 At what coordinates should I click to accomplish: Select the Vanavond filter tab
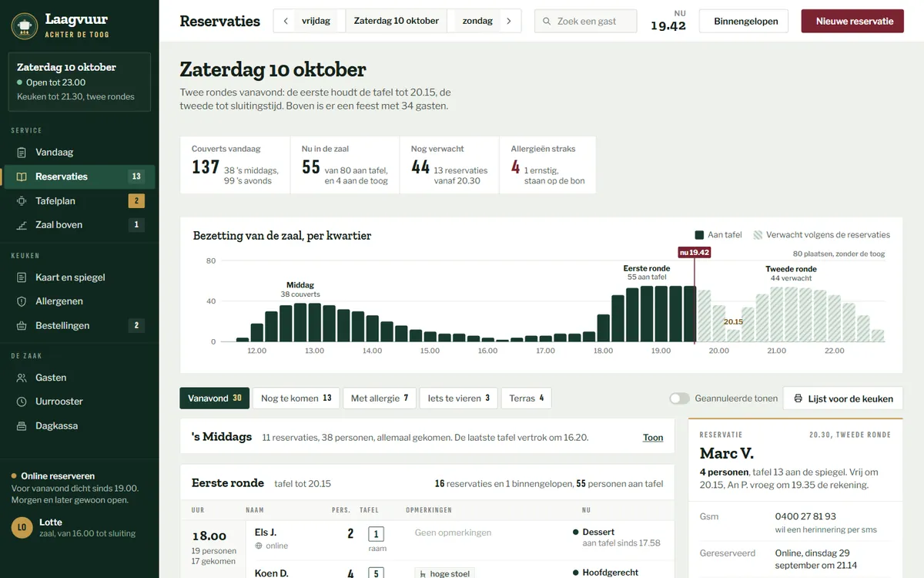215,398
